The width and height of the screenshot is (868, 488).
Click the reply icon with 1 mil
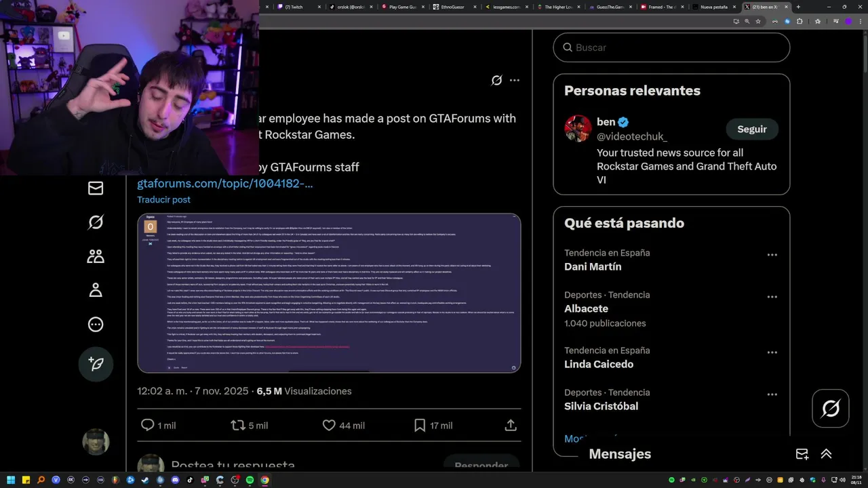[x=147, y=425]
